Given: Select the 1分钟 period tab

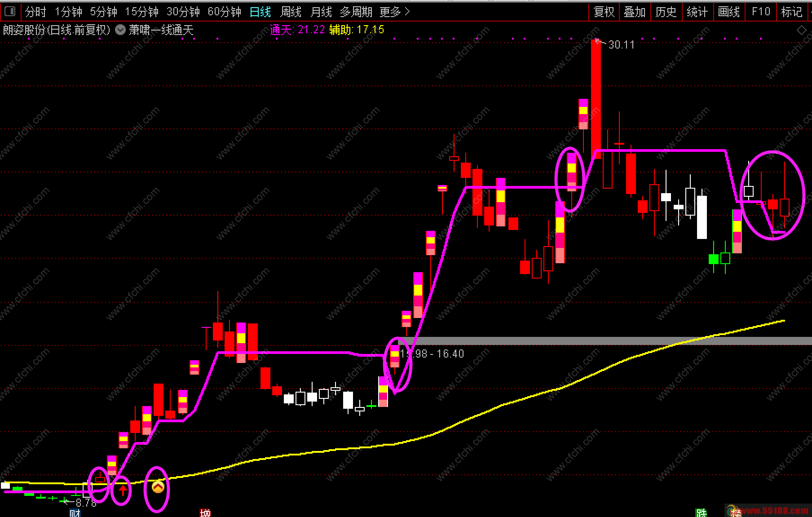Looking at the screenshot, I should pyautogui.click(x=69, y=12).
